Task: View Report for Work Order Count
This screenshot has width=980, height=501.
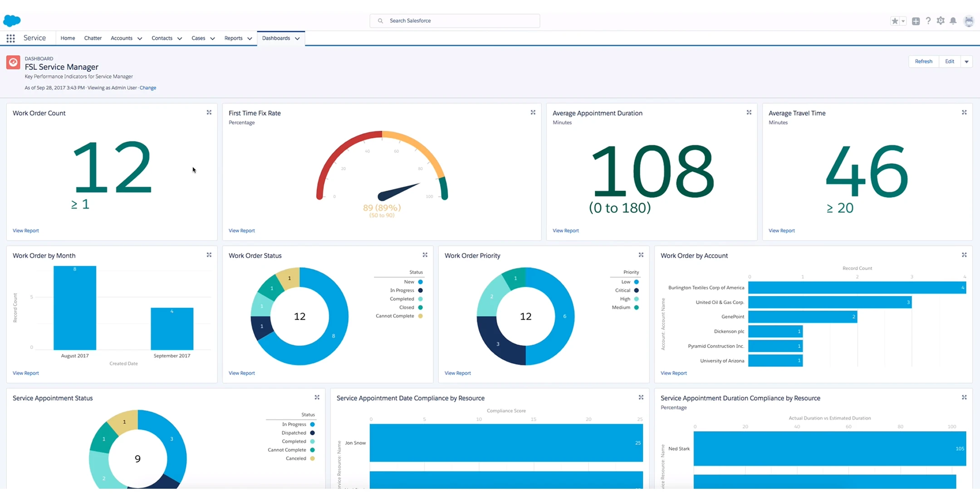Action: tap(26, 231)
